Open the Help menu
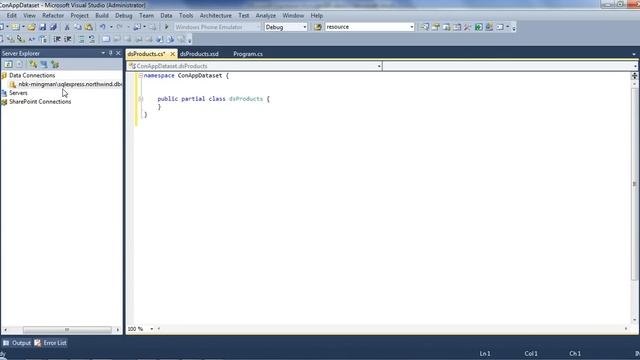This screenshot has height=360, width=640. pos(316,16)
